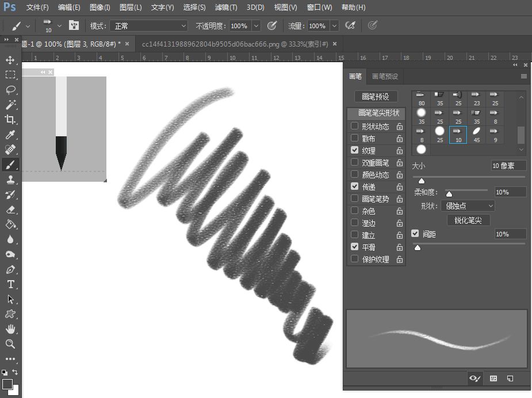Screen dimensions: 532x398
Task: Select the Lasso tool
Action: pos(10,90)
